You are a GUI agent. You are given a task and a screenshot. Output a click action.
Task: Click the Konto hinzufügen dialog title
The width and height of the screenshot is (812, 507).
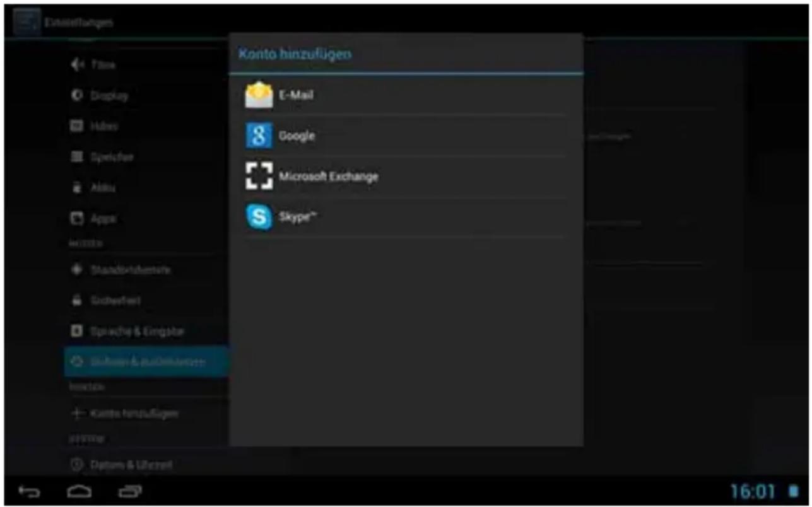pyautogui.click(x=295, y=54)
